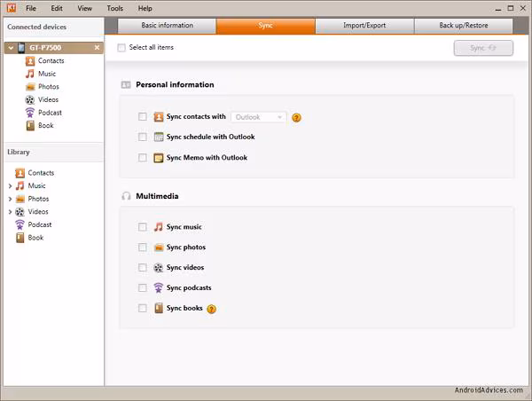Expand the Library Videos node

click(10, 212)
